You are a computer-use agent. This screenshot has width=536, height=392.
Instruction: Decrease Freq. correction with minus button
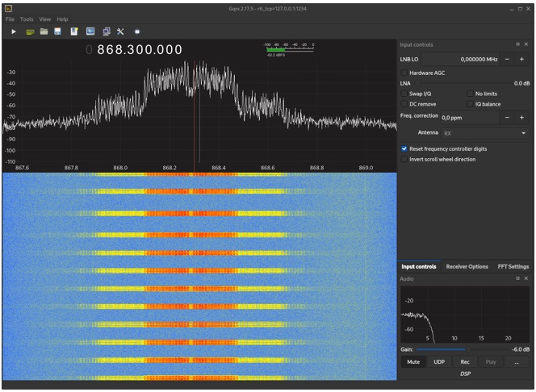(x=507, y=118)
